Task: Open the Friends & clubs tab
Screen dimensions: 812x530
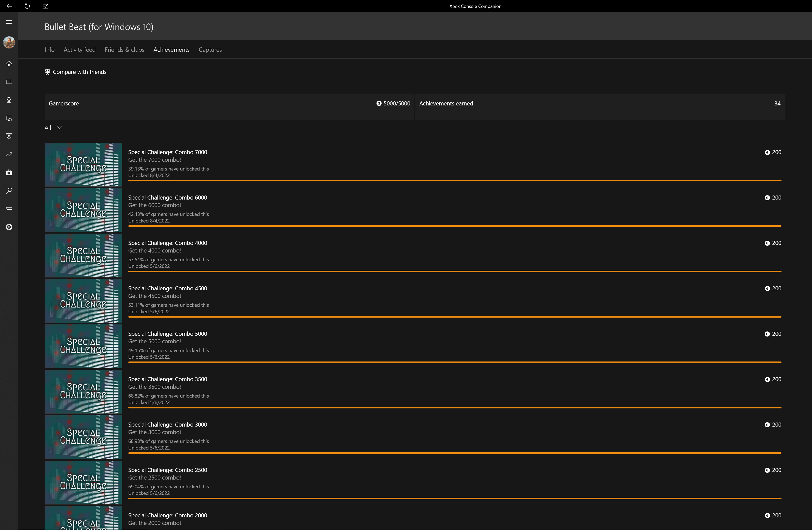Action: point(124,50)
